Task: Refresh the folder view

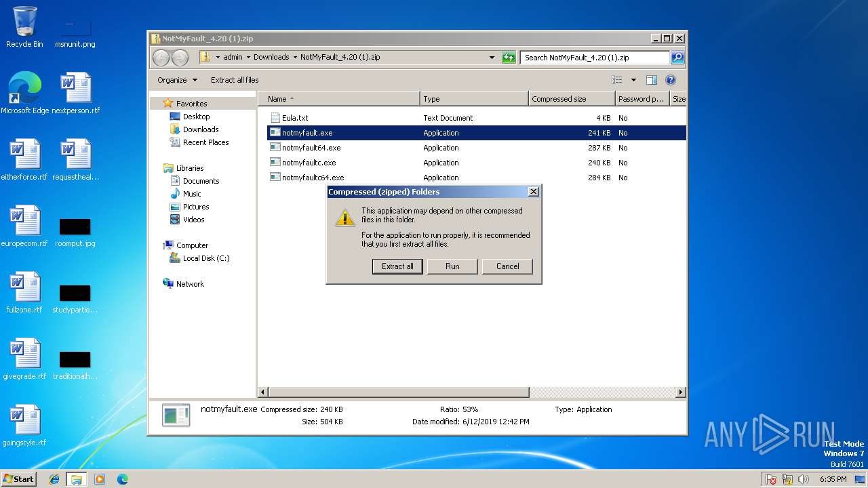Action: click(509, 58)
